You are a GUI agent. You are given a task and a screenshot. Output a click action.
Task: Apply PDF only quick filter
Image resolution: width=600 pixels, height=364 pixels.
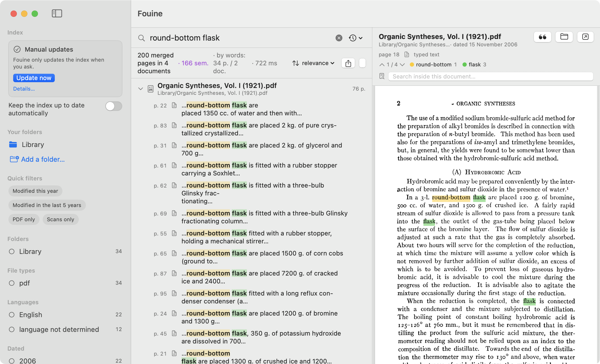(24, 219)
